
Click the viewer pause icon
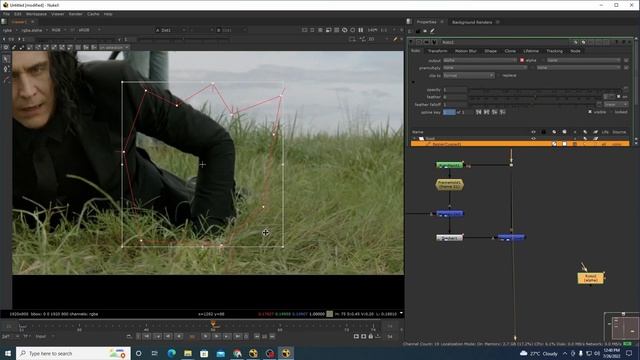pyautogui.click(x=361, y=30)
